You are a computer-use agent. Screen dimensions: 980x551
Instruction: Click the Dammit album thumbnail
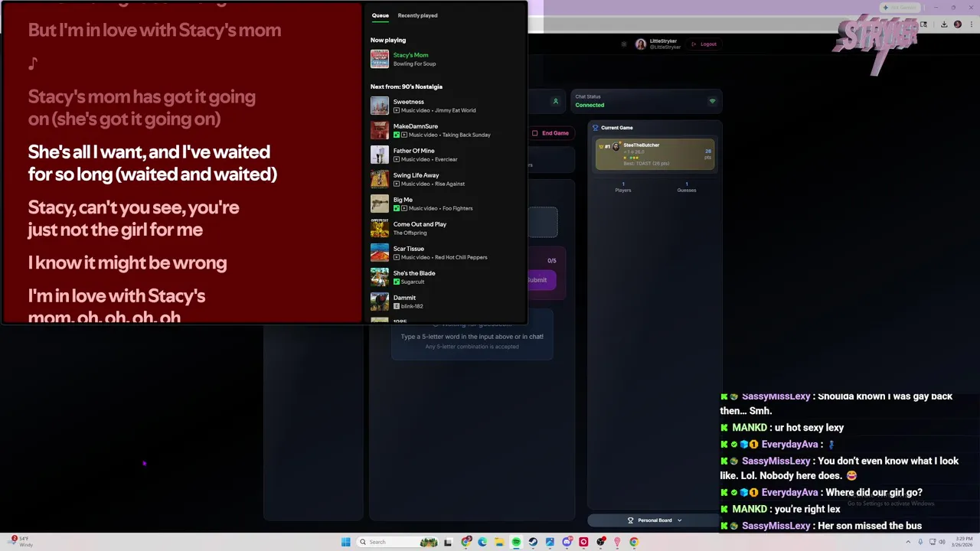tap(380, 302)
